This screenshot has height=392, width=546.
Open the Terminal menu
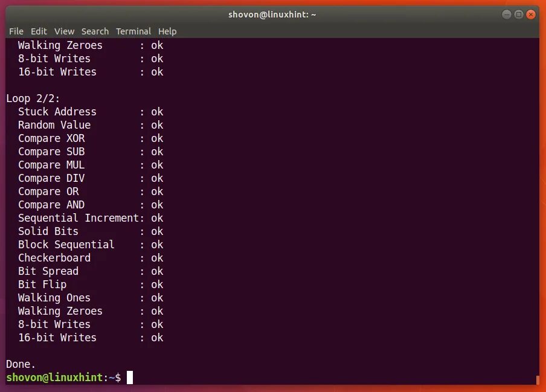pos(133,31)
